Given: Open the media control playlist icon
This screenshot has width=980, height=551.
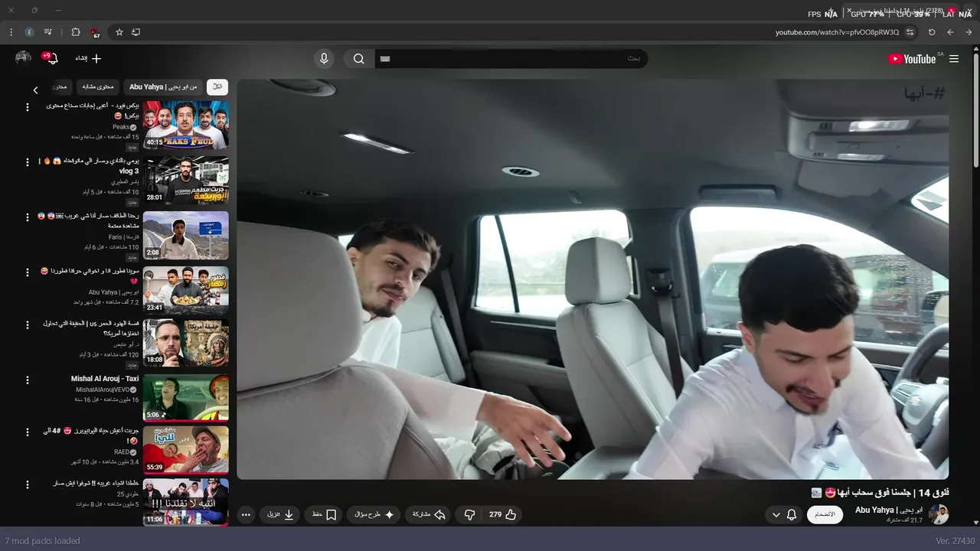Looking at the screenshot, I should [48, 32].
